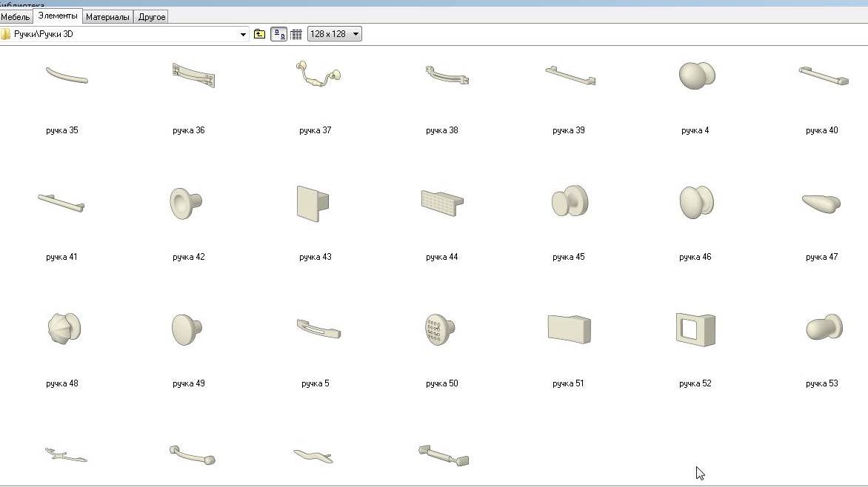Select the ручка 48 faceted knob

pos(64,329)
